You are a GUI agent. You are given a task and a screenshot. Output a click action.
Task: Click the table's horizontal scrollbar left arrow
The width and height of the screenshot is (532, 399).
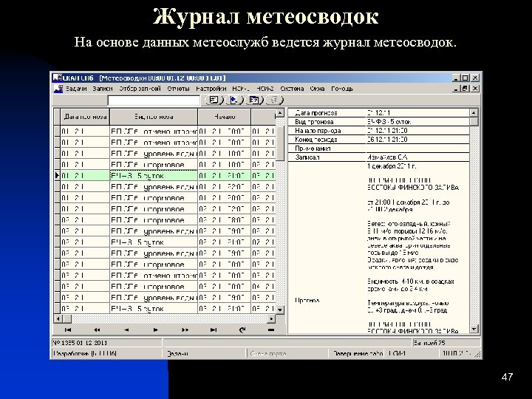coord(58,318)
